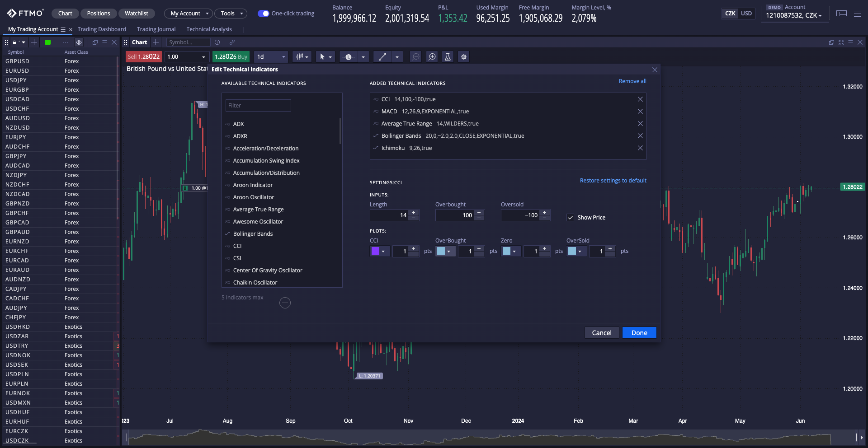Image resolution: width=868 pixels, height=448 pixels.
Task: Decrease Overbought value
Action: click(479, 218)
